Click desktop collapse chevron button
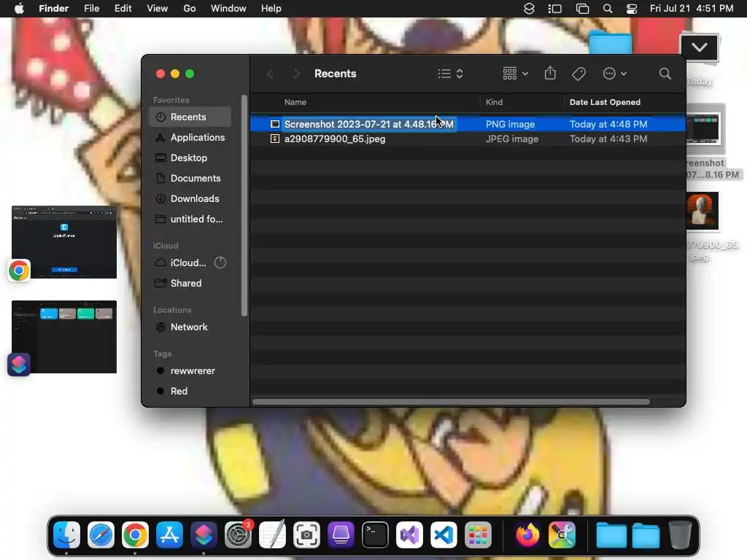Image resolution: width=747 pixels, height=560 pixels. (x=700, y=47)
